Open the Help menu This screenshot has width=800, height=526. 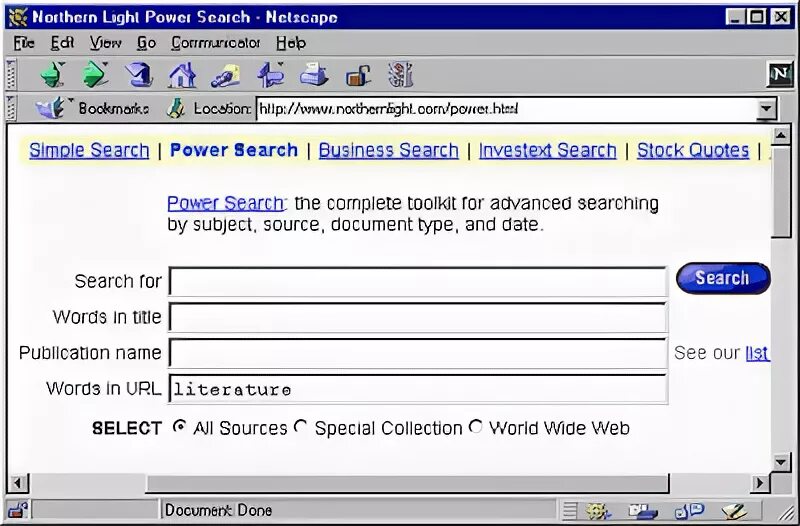coord(291,43)
